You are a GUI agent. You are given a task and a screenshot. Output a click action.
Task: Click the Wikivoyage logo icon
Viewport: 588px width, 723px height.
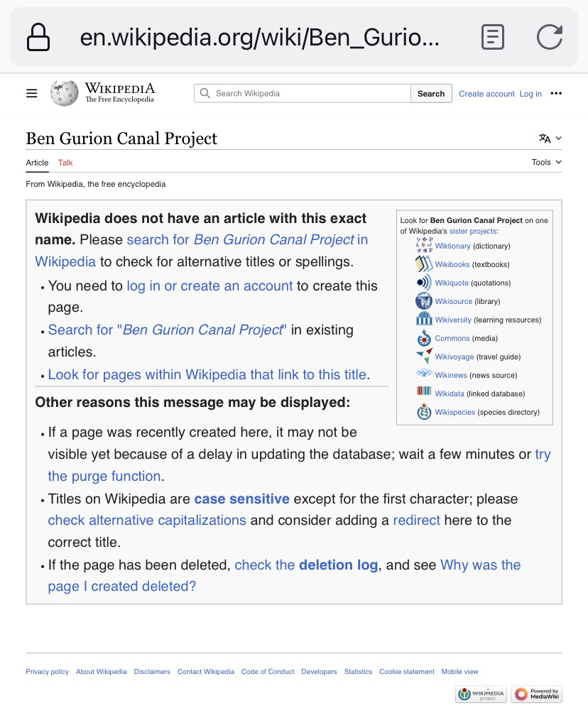click(424, 356)
